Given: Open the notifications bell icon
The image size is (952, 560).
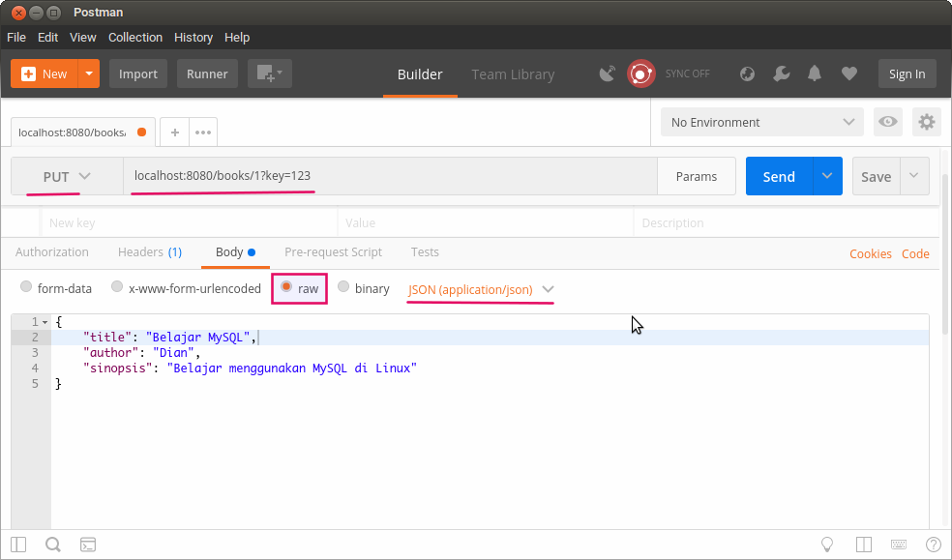Looking at the screenshot, I should click(815, 74).
